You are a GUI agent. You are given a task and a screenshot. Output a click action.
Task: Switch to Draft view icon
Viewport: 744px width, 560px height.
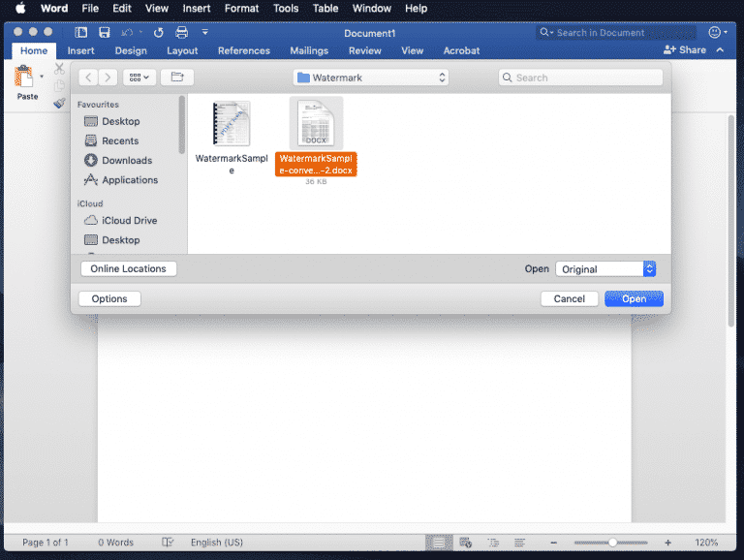click(x=519, y=543)
